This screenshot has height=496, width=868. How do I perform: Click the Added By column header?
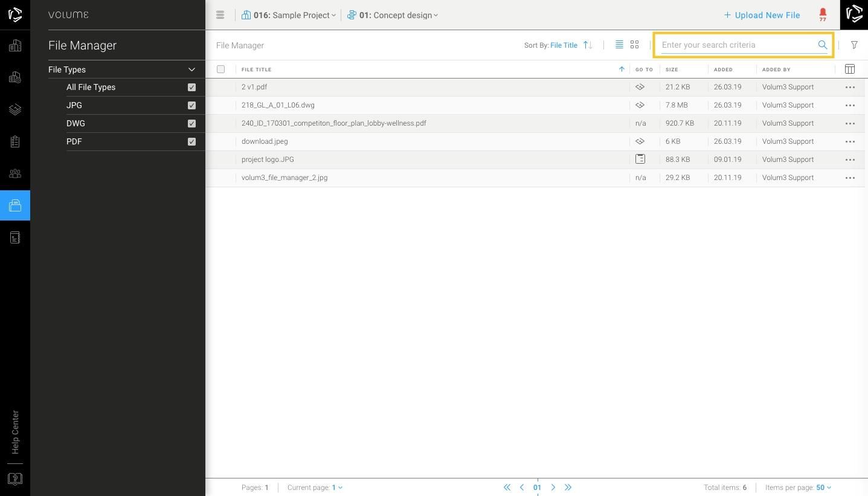click(776, 69)
